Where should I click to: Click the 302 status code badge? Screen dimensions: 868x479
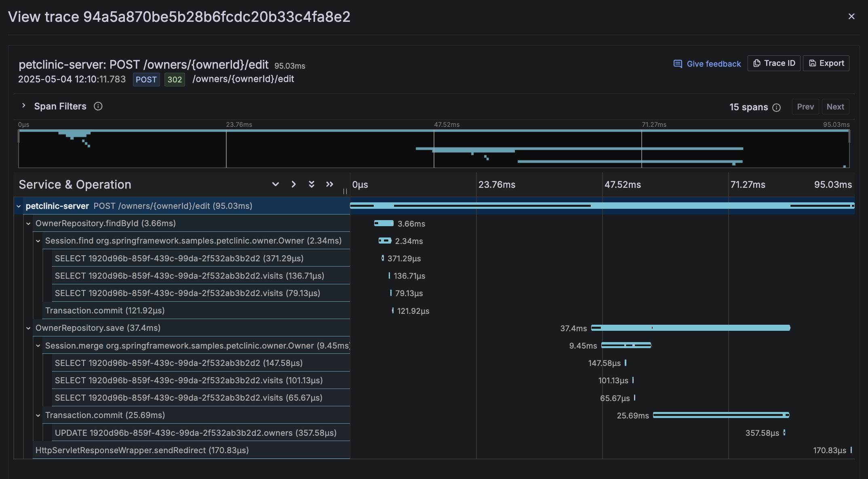click(175, 80)
